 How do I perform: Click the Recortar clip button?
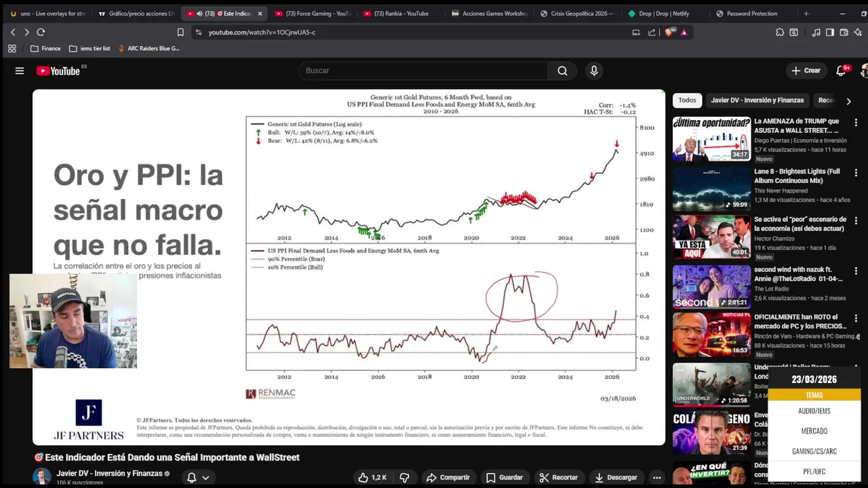click(x=558, y=477)
